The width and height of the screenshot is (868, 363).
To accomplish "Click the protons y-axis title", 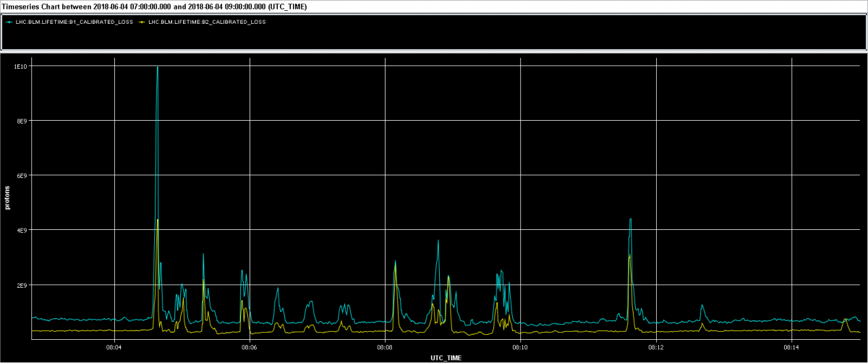I will 7,197.
